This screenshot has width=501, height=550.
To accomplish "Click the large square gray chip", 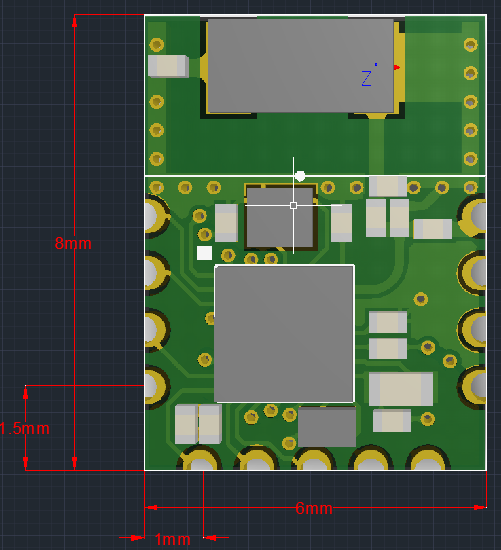I will pyautogui.click(x=284, y=334).
